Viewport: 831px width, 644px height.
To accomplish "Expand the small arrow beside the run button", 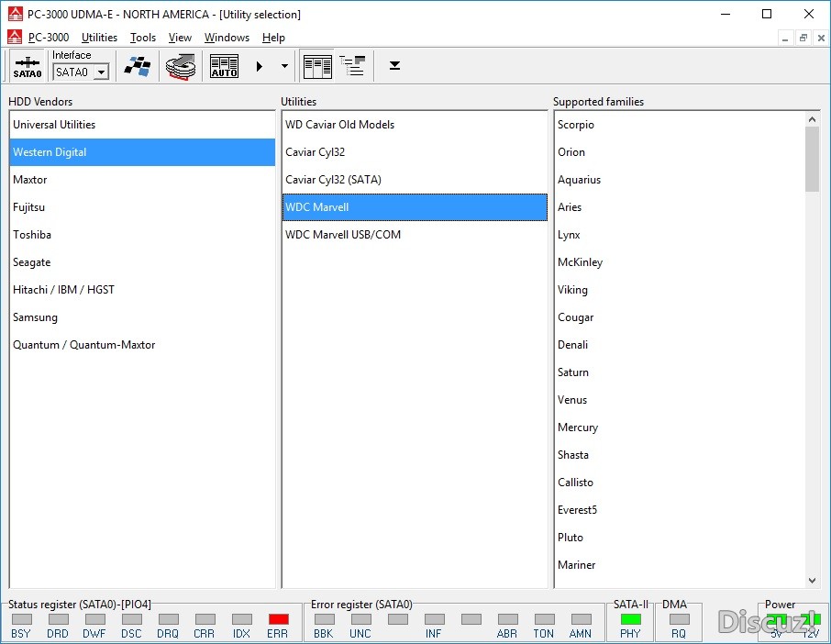I will pyautogui.click(x=284, y=66).
